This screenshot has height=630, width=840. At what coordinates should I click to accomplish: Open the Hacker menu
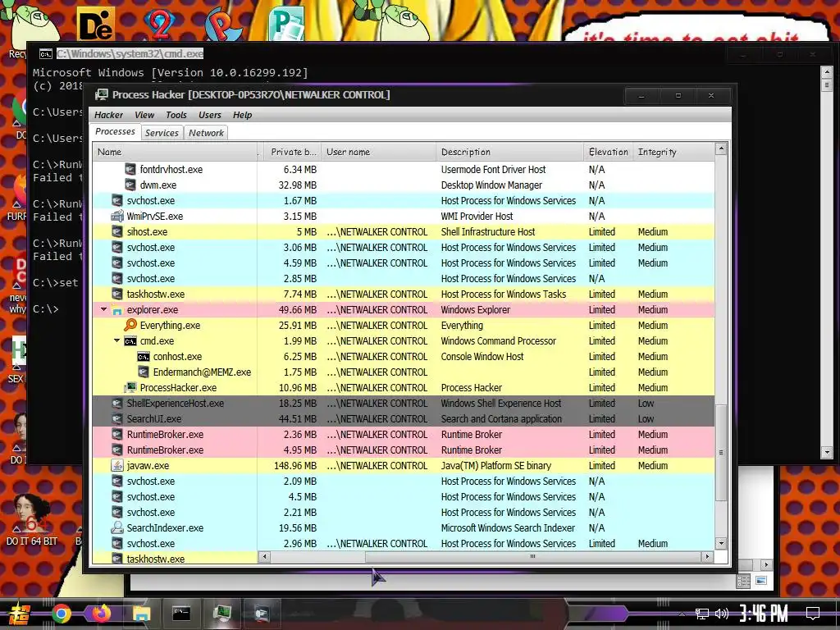click(108, 115)
